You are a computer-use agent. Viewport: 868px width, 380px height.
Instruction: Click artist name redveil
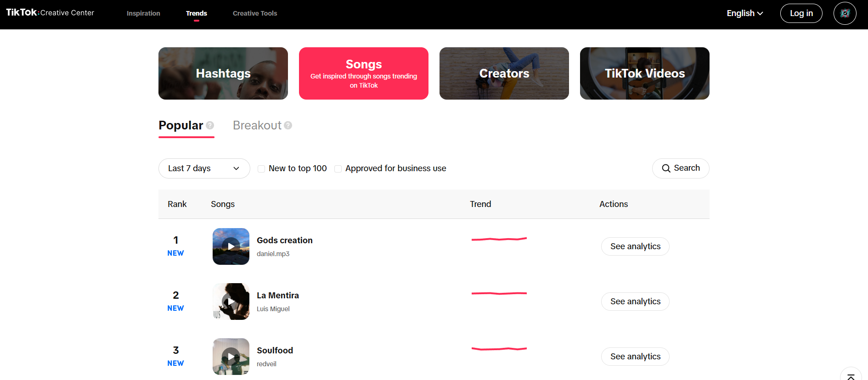[x=266, y=364]
